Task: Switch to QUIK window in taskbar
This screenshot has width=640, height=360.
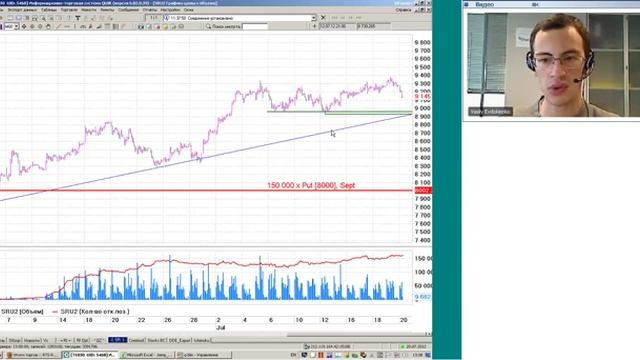Action: [89, 355]
